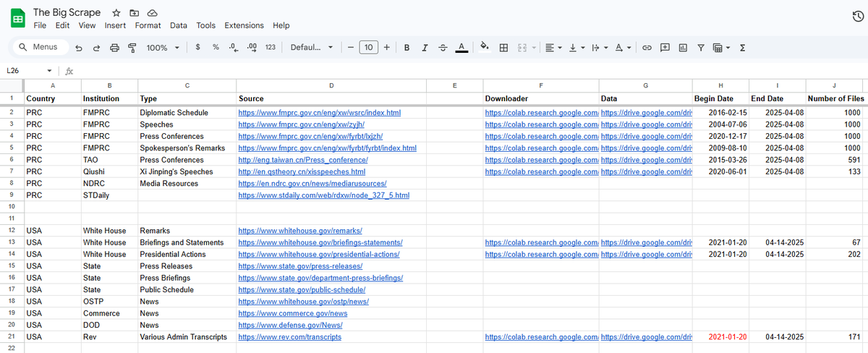
Task: Open vertical align dropdown
Action: [576, 48]
